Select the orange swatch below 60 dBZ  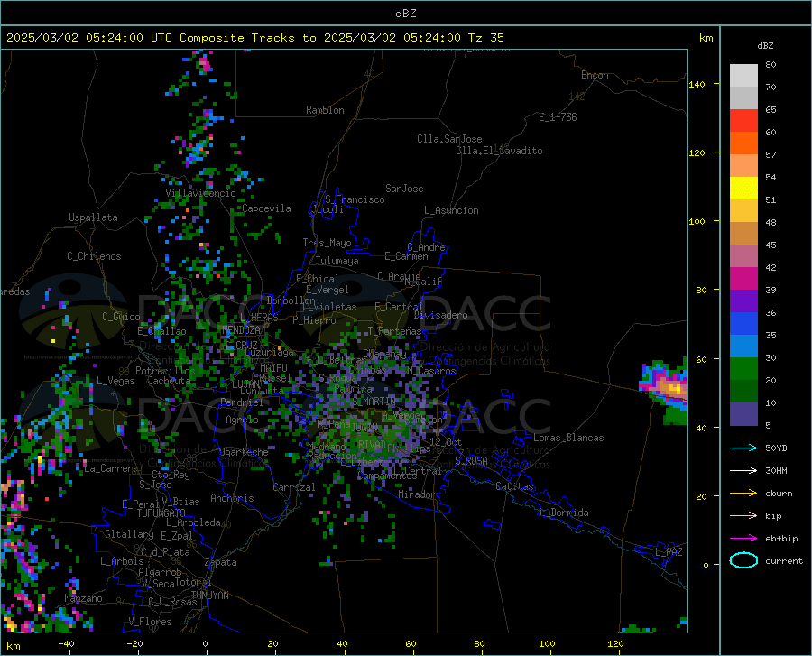point(743,143)
